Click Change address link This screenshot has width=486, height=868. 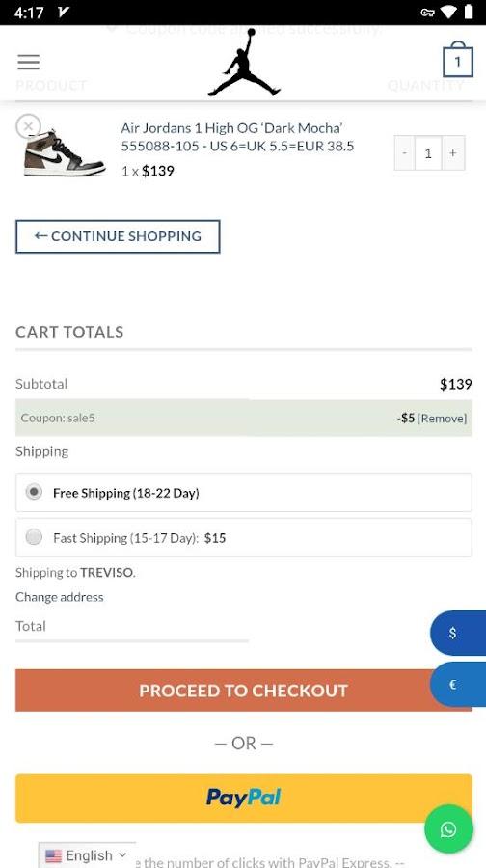click(59, 597)
